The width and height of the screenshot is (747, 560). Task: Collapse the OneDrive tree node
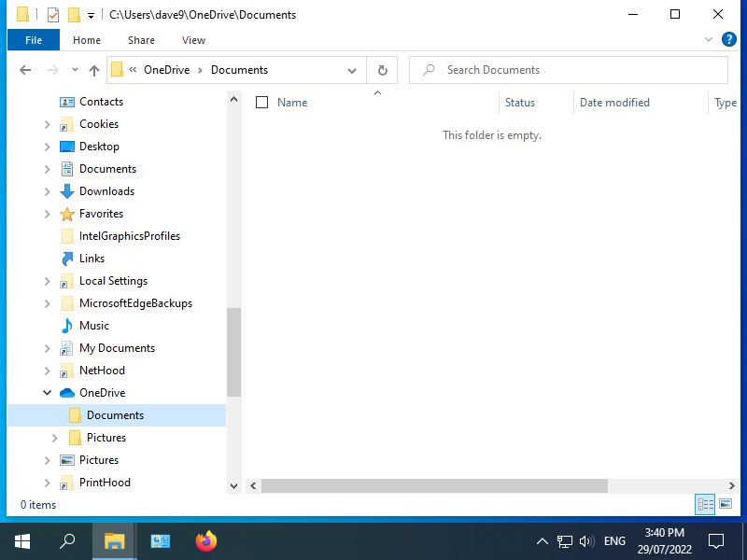[x=48, y=393]
